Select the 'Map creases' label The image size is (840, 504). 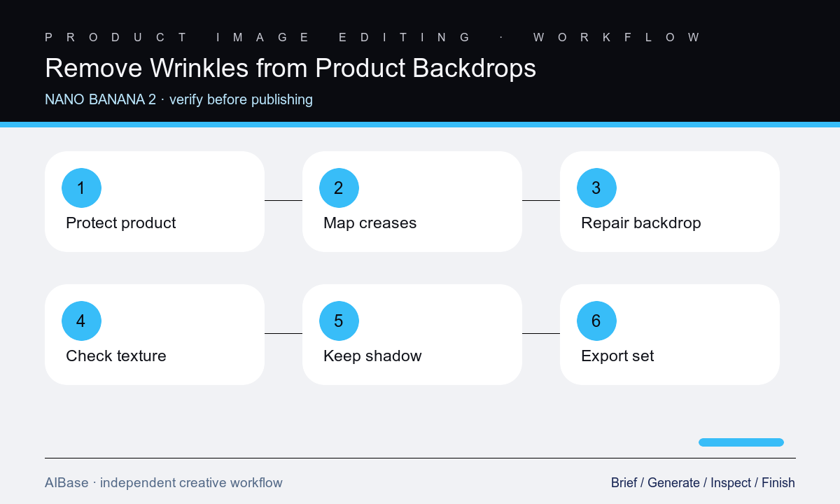370,223
